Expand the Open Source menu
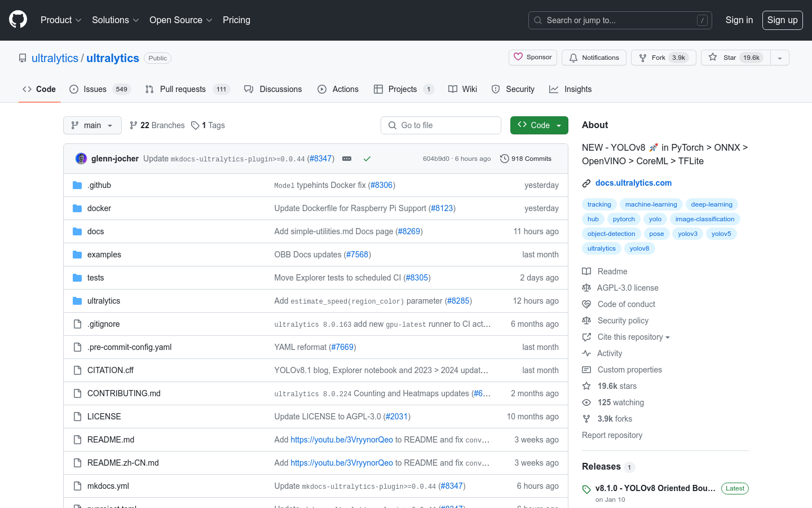Screen dimensions: 812x508 [180, 20]
